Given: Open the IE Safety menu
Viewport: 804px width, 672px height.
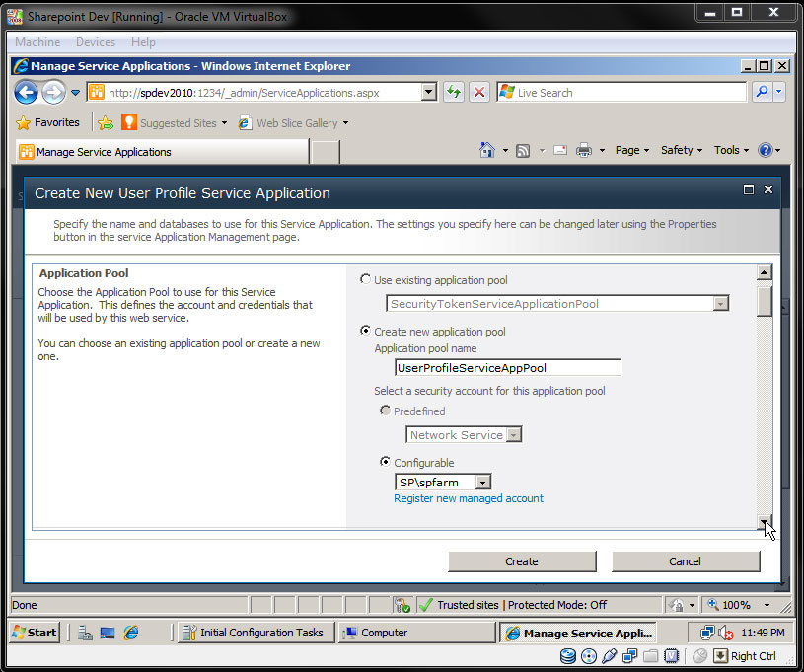Looking at the screenshot, I should pyautogui.click(x=681, y=150).
